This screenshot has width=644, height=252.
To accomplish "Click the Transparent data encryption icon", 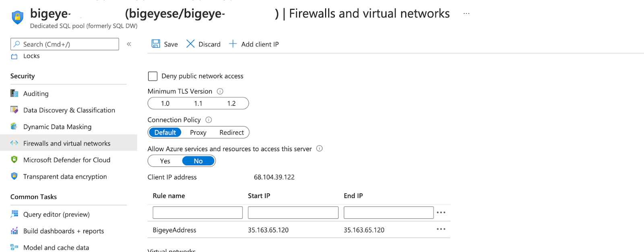I will click(14, 176).
